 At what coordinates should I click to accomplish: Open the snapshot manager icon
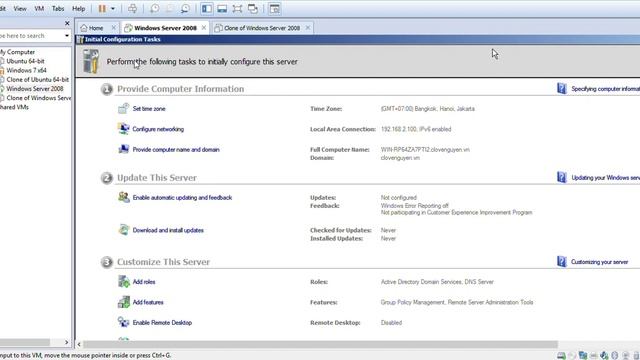point(185,9)
